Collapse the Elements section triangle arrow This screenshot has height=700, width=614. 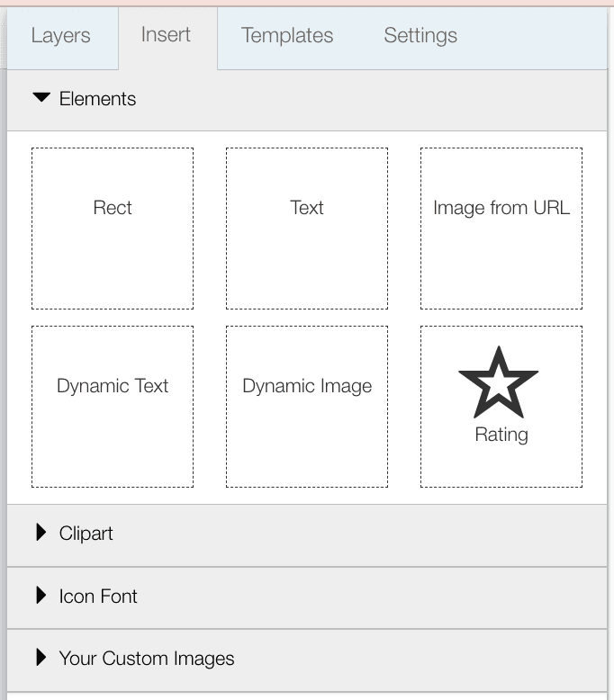coord(41,98)
